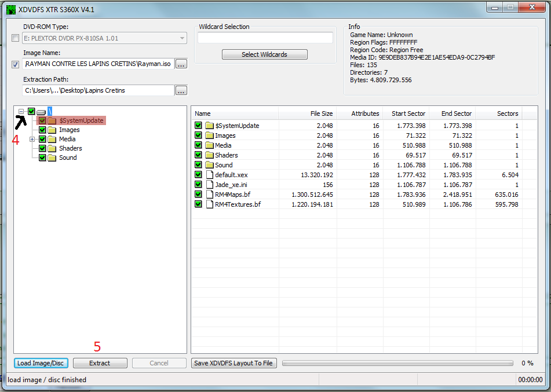Sort file list by Attributes column
551x392 pixels.
(x=360, y=113)
